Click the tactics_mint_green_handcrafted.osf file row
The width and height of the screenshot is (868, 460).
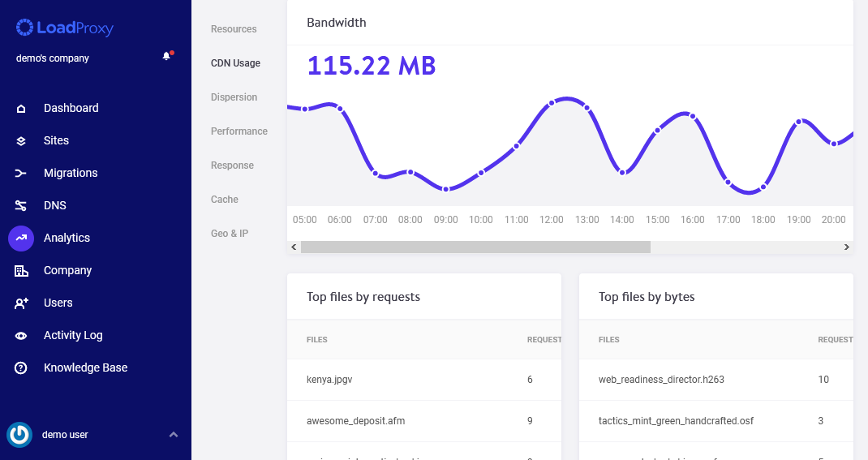click(715, 421)
